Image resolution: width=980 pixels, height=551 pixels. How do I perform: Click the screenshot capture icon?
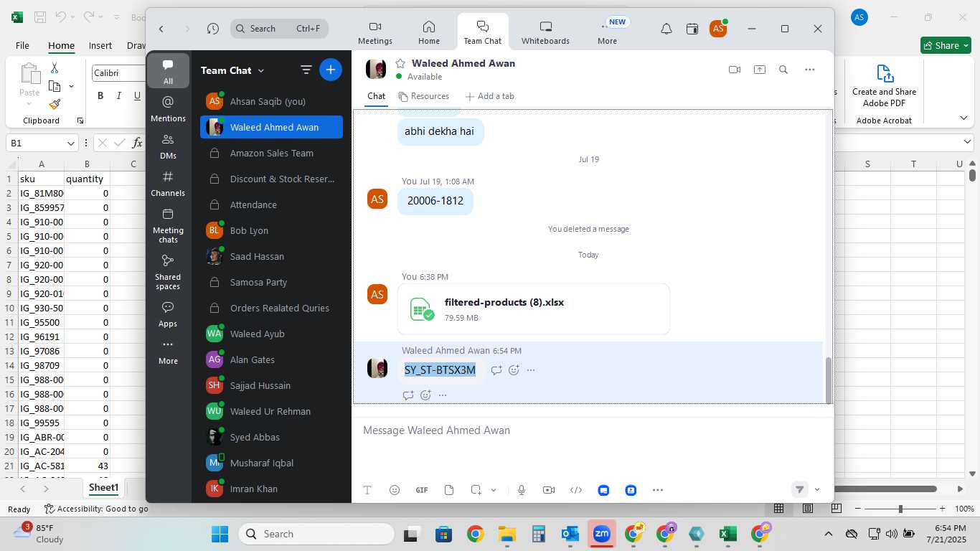[x=476, y=490]
